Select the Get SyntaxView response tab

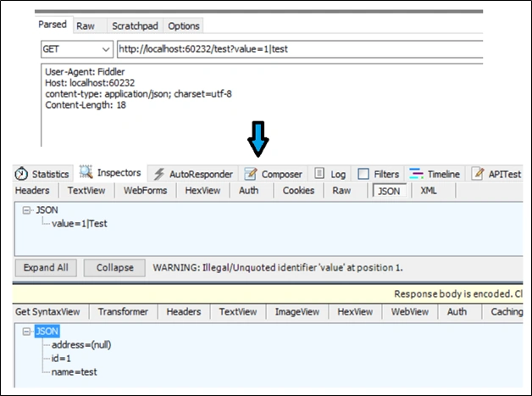47,312
